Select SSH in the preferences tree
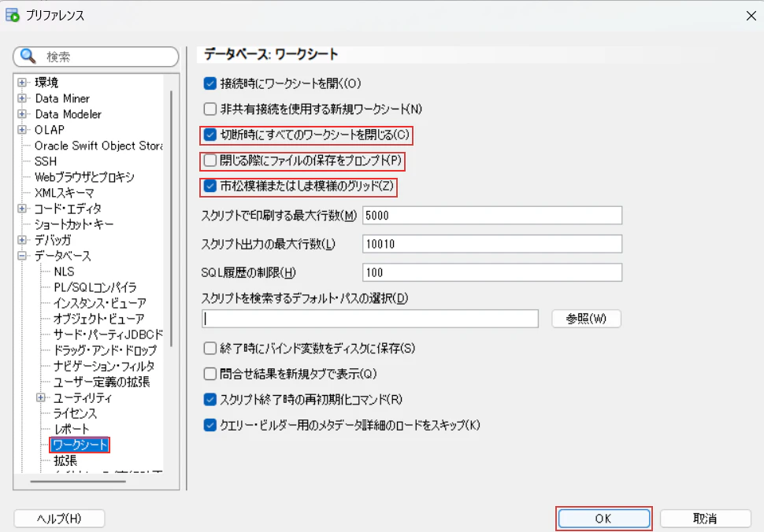The height and width of the screenshot is (532, 764). coord(46,161)
